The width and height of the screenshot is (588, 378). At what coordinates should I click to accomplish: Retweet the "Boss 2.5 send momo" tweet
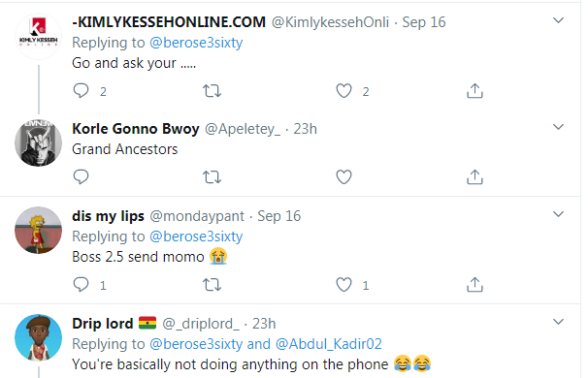click(212, 285)
